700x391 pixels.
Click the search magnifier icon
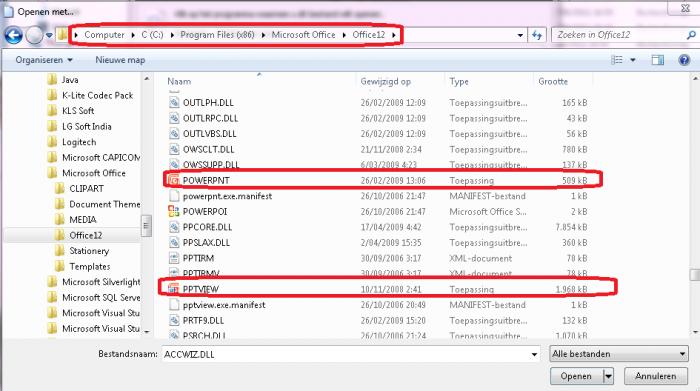pos(691,35)
